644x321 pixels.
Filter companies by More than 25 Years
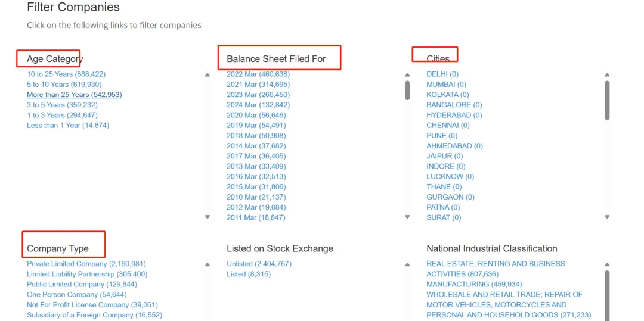[x=74, y=95]
